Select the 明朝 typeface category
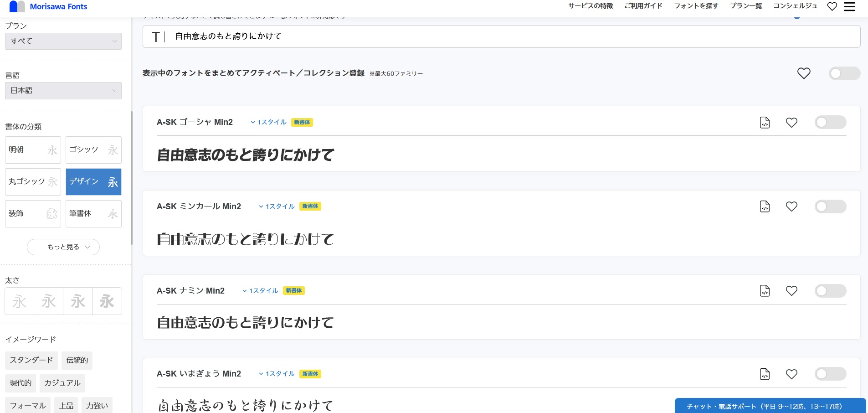The width and height of the screenshot is (868, 413). 33,150
